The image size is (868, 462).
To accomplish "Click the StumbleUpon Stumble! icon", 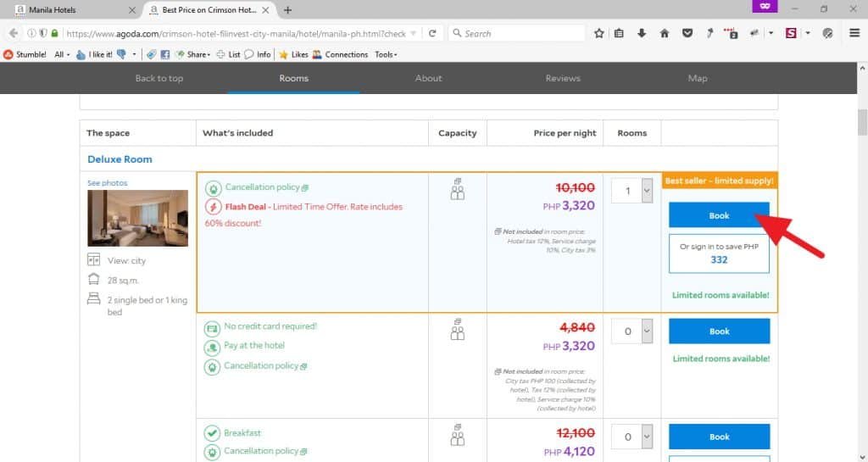I will 25,54.
